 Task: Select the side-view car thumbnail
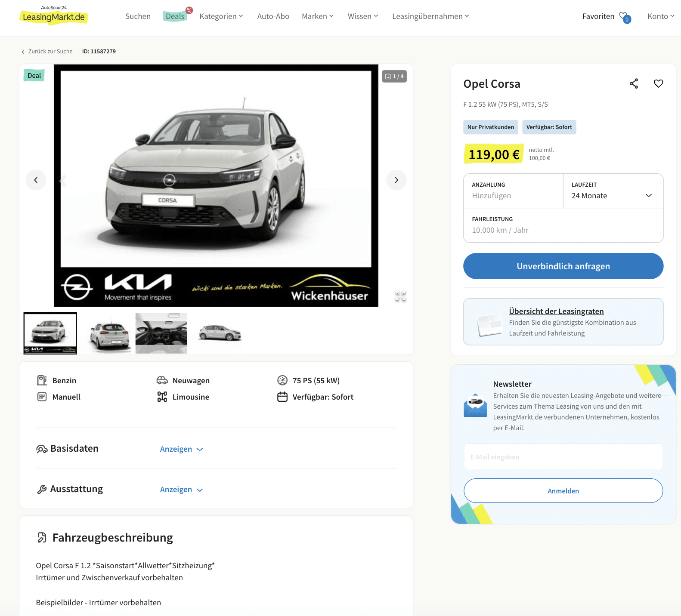click(x=219, y=333)
